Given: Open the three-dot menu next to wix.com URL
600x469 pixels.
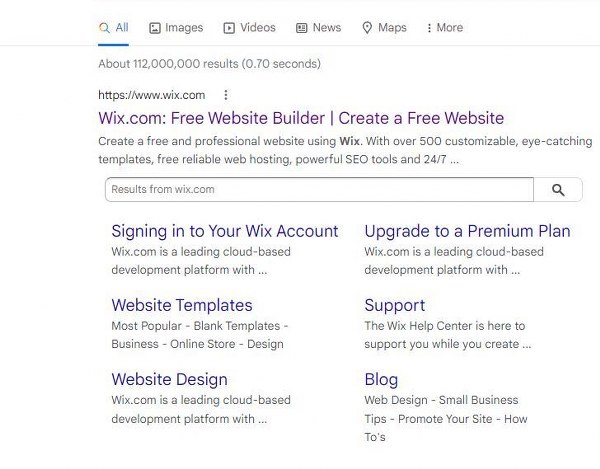Looking at the screenshot, I should 226,95.
